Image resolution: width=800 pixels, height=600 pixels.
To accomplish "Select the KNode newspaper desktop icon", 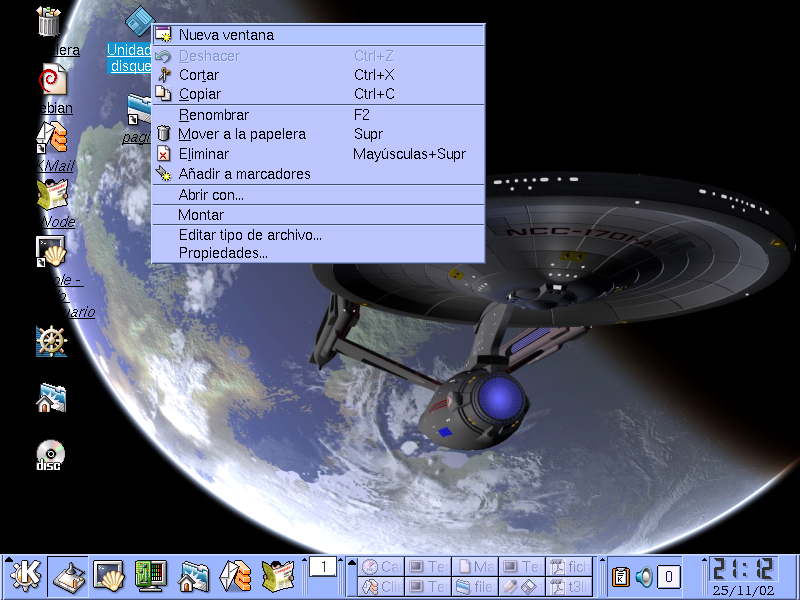I will (x=52, y=194).
